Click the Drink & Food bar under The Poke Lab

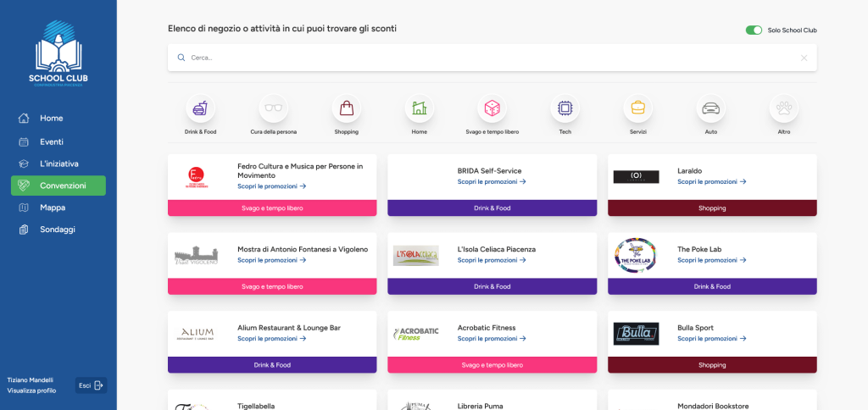point(712,286)
